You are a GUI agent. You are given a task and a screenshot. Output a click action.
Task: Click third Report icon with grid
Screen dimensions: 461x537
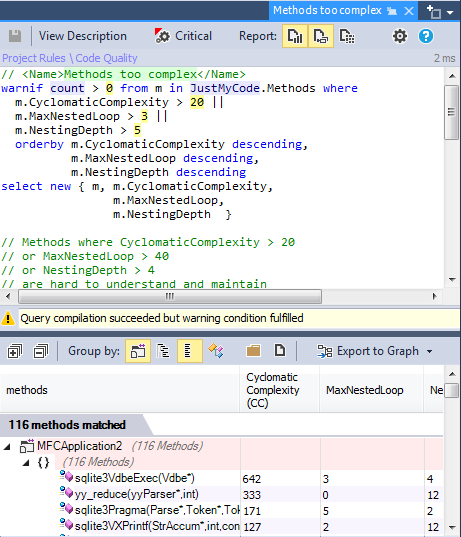click(x=347, y=36)
